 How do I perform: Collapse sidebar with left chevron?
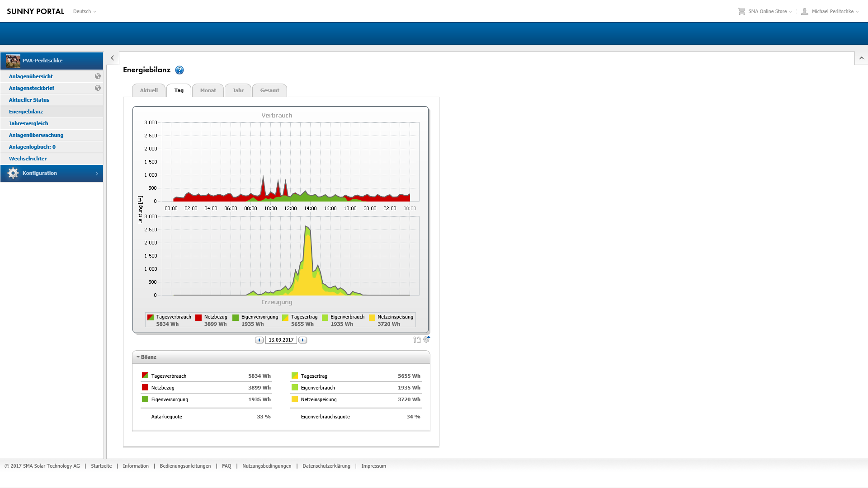click(112, 58)
